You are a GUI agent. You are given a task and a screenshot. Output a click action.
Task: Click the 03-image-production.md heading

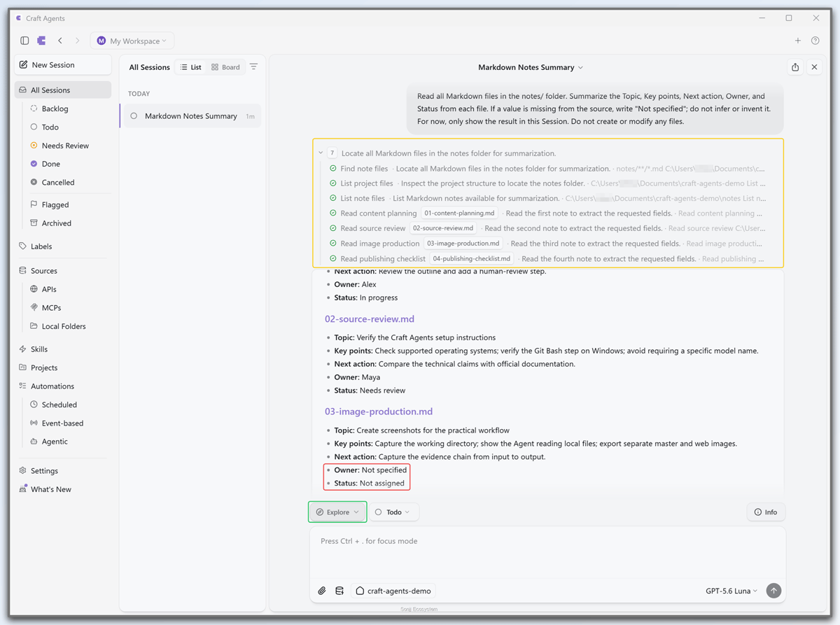click(379, 412)
